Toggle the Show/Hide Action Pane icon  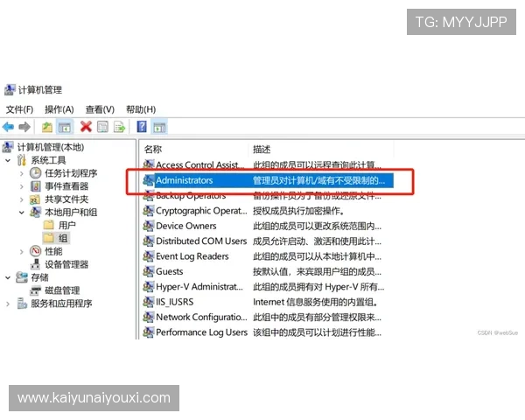[x=159, y=127]
